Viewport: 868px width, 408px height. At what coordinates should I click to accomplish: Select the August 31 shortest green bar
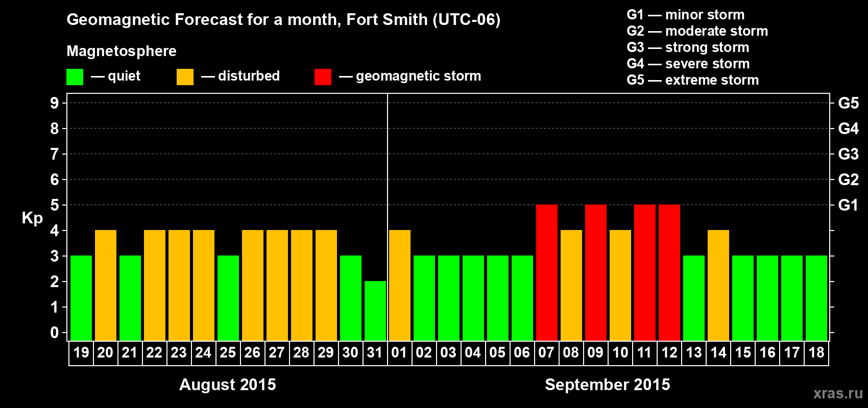[x=375, y=311]
